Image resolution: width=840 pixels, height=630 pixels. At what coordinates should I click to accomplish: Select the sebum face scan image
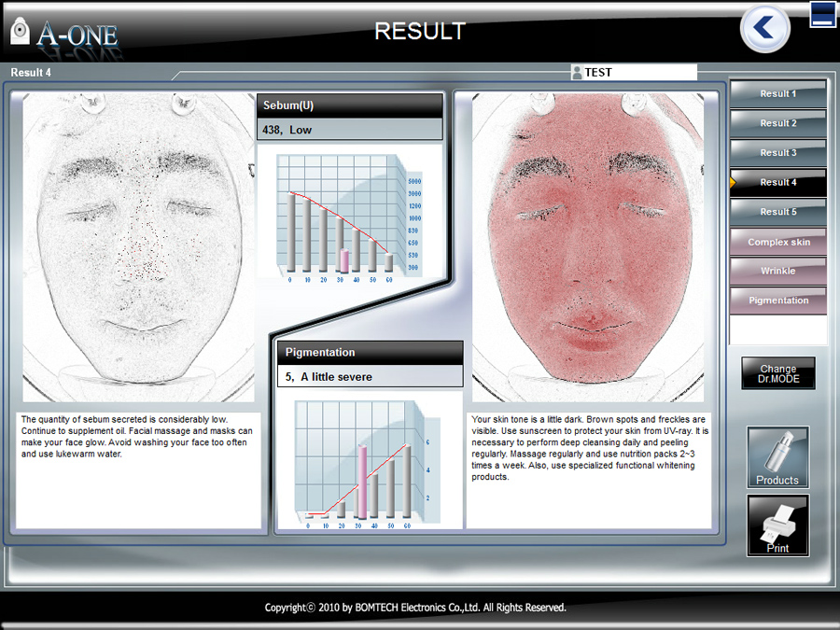click(x=138, y=247)
